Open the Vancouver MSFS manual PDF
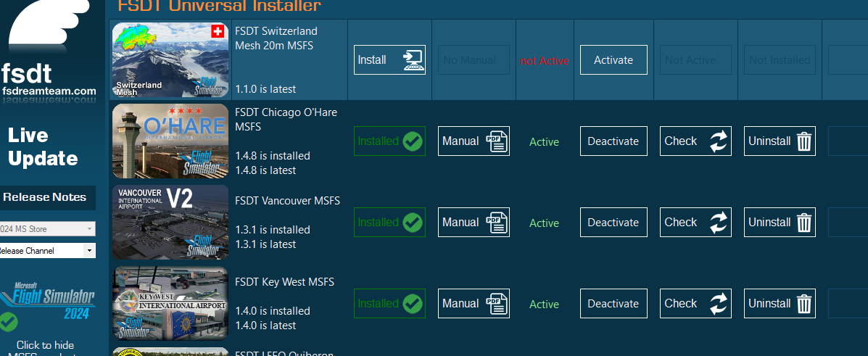Image resolution: width=868 pixels, height=356 pixels. click(x=474, y=223)
